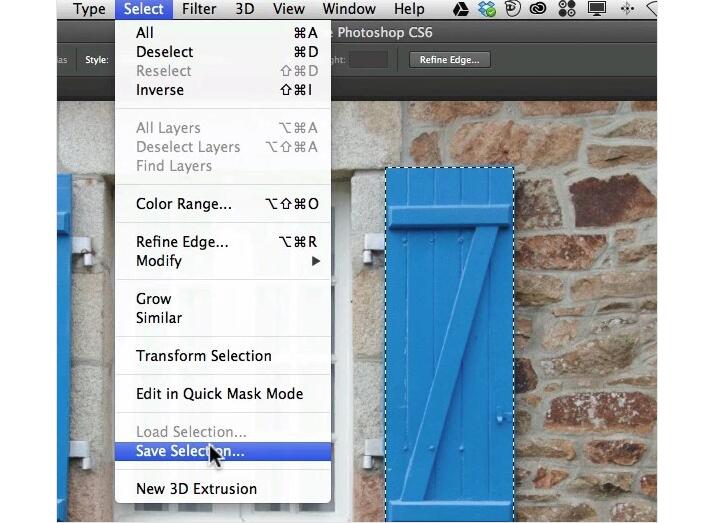Click Save Selection menu item
The width and height of the screenshot is (718, 523).
(x=223, y=451)
